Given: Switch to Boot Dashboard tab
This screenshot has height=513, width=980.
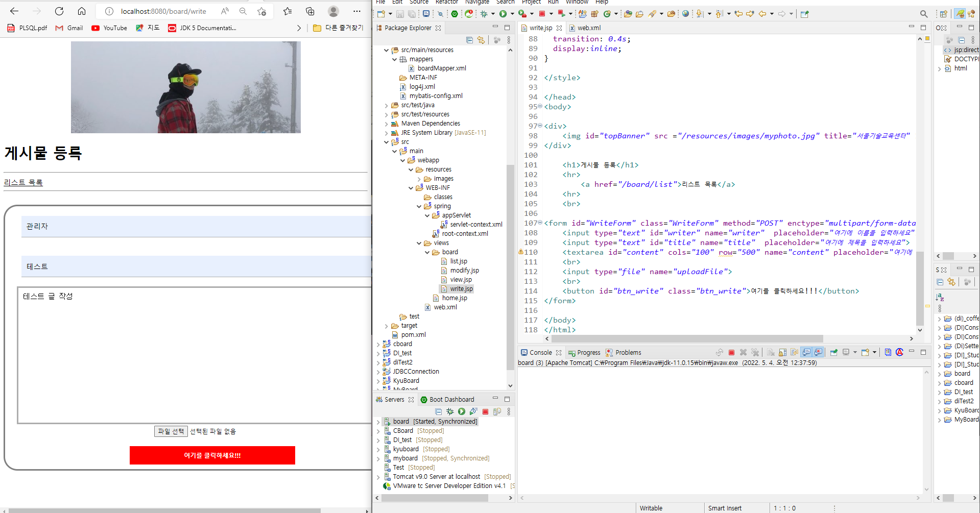Looking at the screenshot, I should [447, 400].
